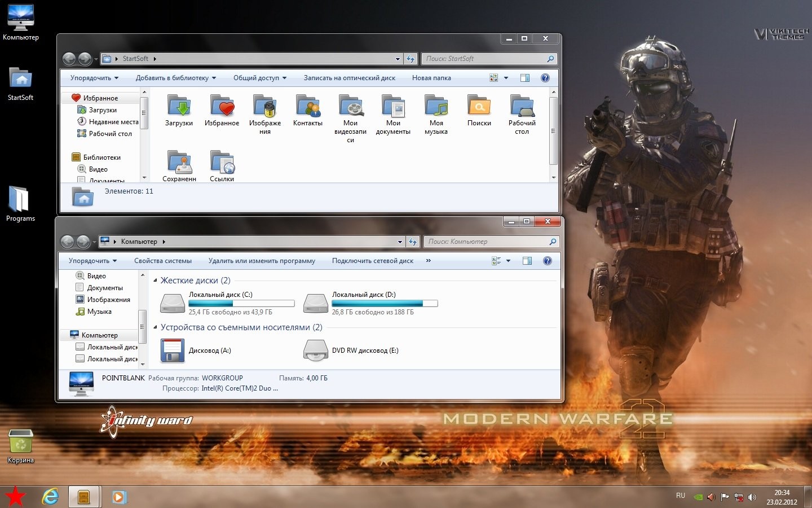Open Компьютер desktop icon
The width and height of the screenshot is (812, 508).
tap(21, 23)
